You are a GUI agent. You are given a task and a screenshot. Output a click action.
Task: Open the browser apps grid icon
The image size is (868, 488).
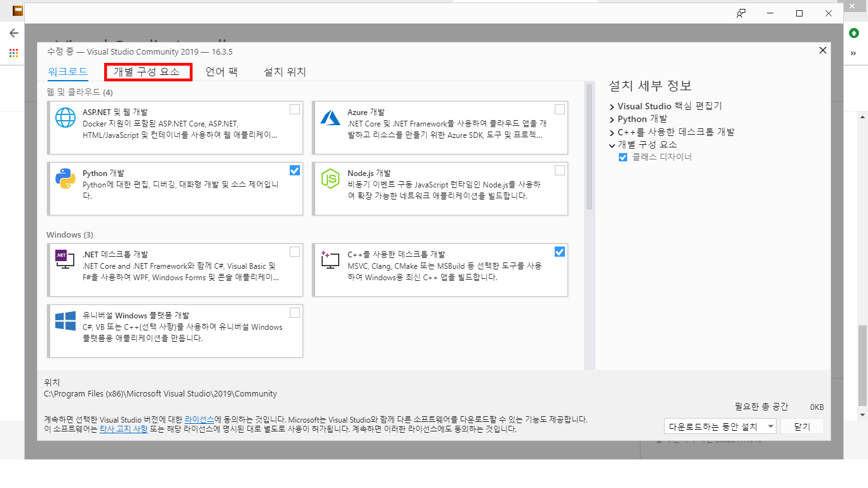tap(13, 53)
